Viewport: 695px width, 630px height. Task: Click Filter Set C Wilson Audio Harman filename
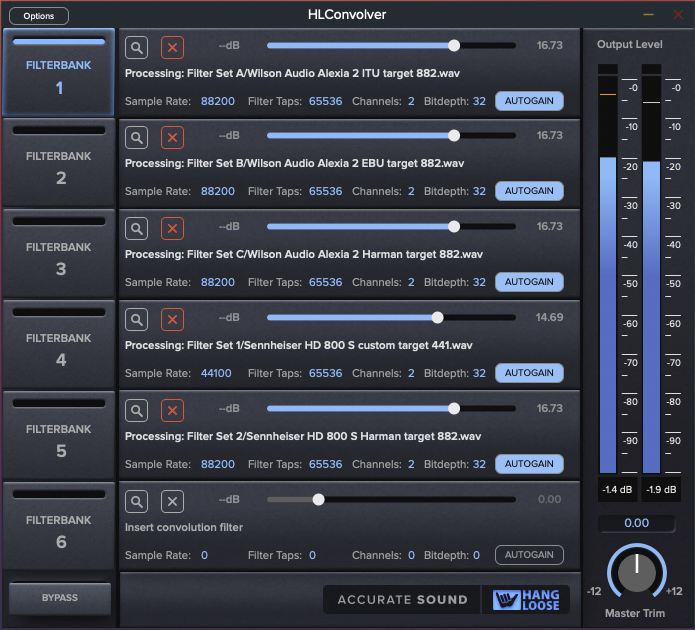(x=304, y=254)
